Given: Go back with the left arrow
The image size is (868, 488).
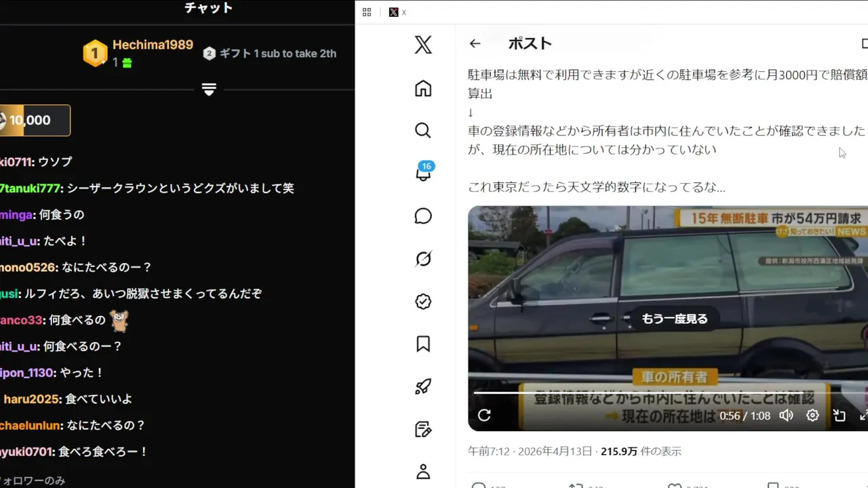Looking at the screenshot, I should click(475, 43).
